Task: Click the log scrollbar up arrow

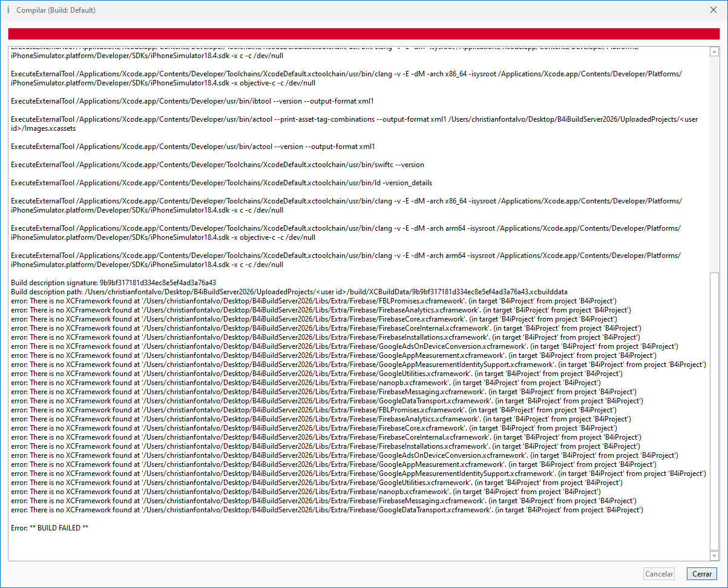Action: click(715, 51)
